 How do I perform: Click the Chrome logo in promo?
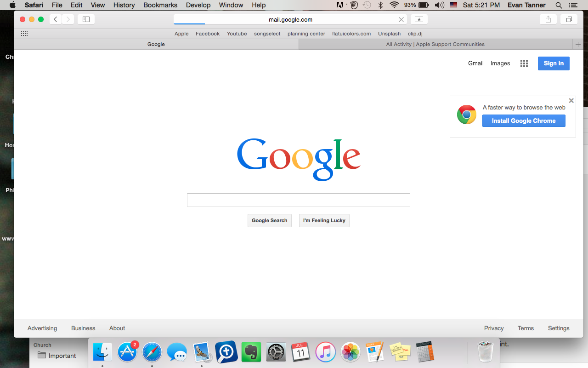[x=467, y=115]
